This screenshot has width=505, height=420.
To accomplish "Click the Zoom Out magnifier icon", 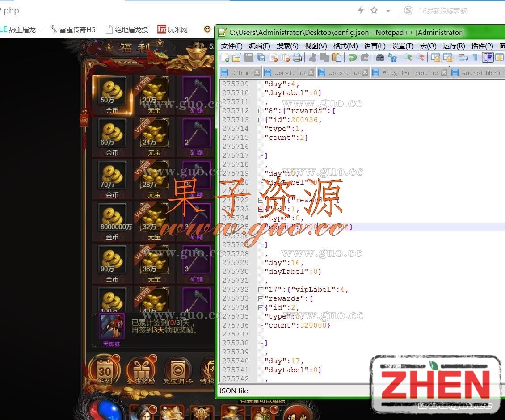I will click(x=420, y=58).
